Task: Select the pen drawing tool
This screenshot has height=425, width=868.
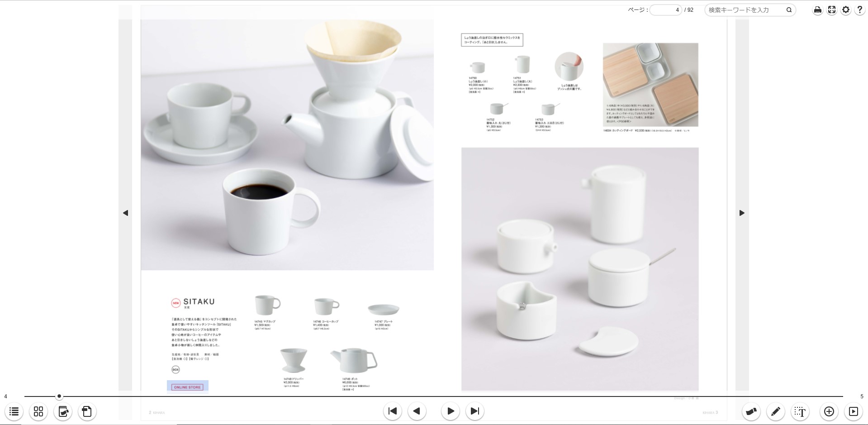Action: pyautogui.click(x=775, y=411)
